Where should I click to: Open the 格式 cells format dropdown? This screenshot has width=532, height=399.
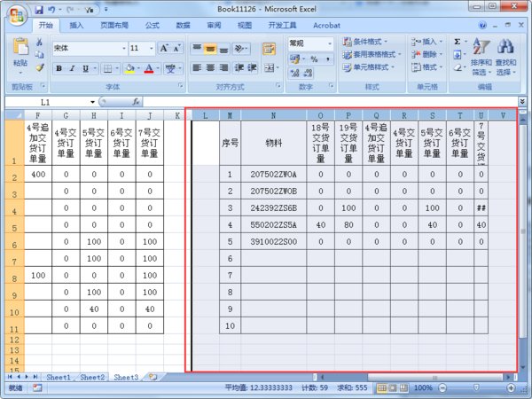pos(427,67)
